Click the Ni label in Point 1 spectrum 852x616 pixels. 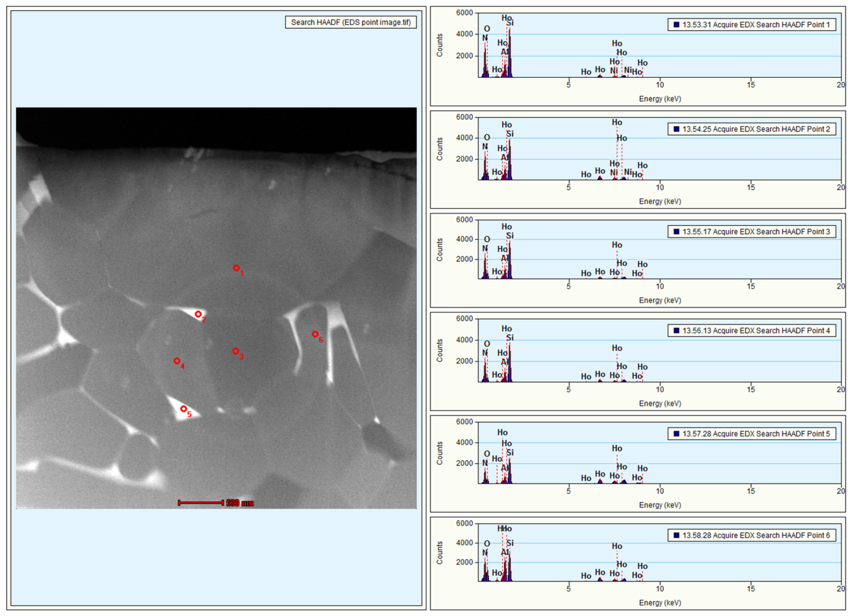(x=613, y=70)
